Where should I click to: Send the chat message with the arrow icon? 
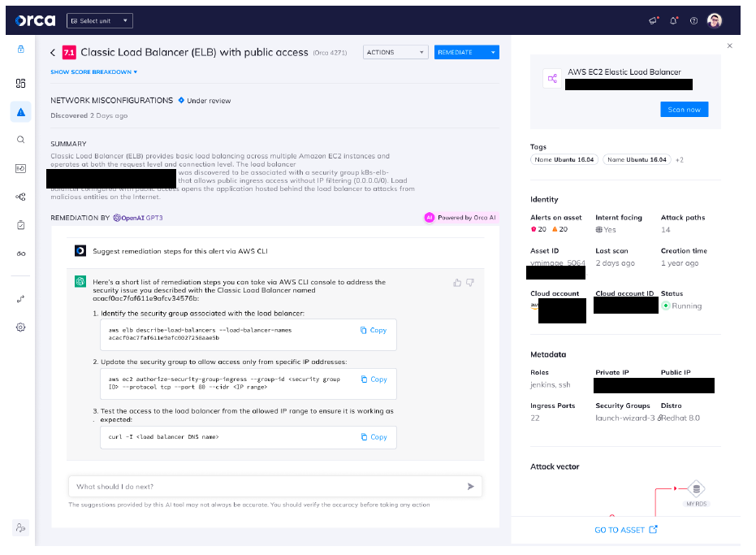(471, 487)
